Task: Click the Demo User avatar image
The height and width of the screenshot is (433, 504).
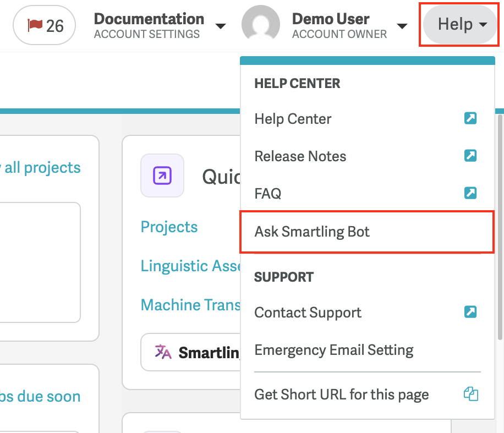Action: 260,26
